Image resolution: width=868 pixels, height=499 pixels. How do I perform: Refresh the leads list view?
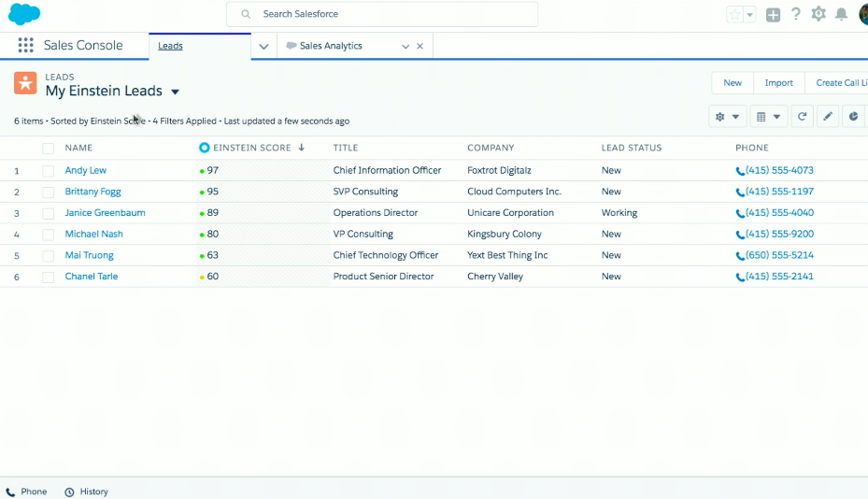pyautogui.click(x=801, y=117)
